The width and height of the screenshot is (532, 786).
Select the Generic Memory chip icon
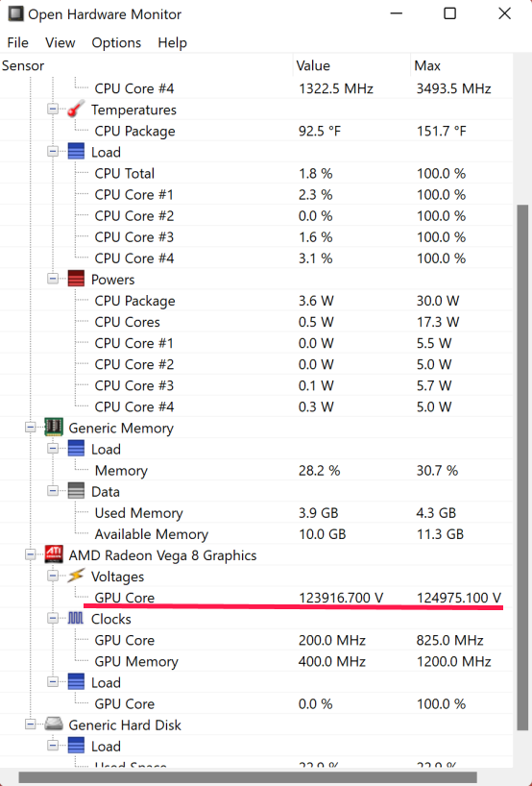pyautogui.click(x=54, y=427)
